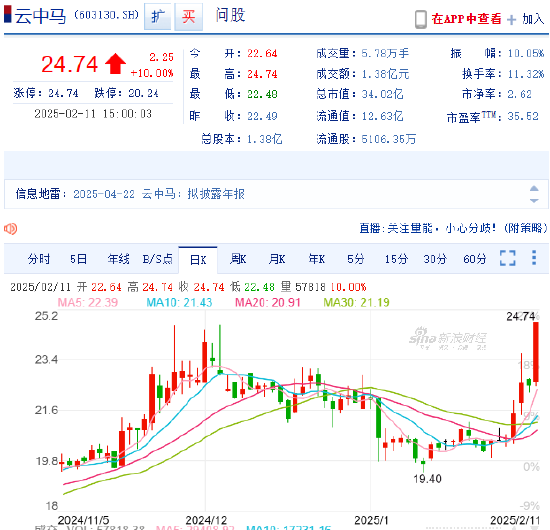This screenshot has height=530, width=550.
Task: Click the 2024/12 date axis label
Action: click(206, 520)
